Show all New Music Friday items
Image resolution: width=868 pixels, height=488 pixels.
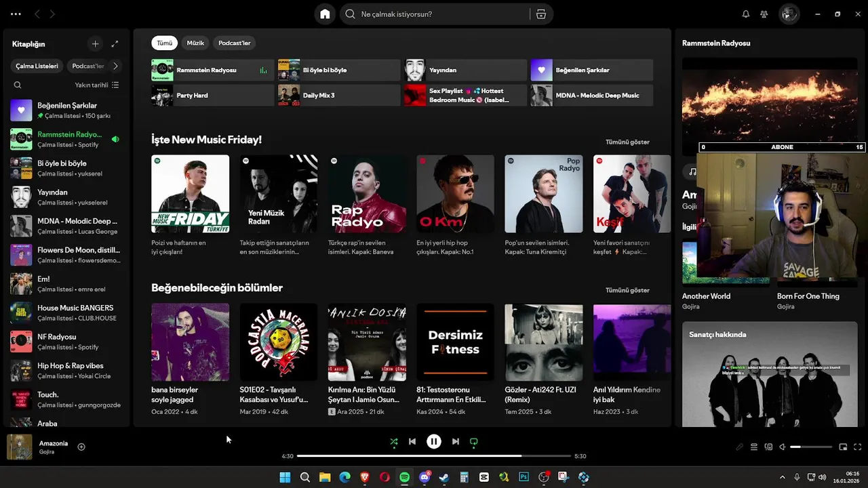627,142
